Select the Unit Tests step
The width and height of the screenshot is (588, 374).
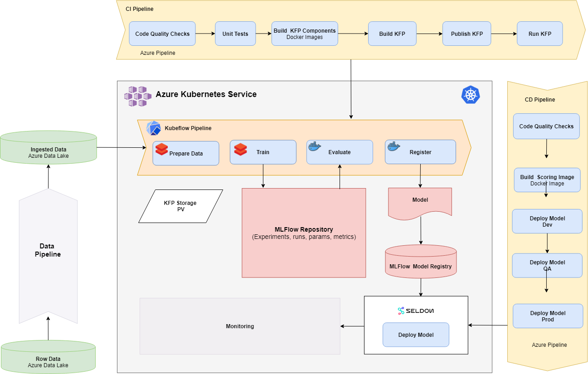(x=235, y=34)
